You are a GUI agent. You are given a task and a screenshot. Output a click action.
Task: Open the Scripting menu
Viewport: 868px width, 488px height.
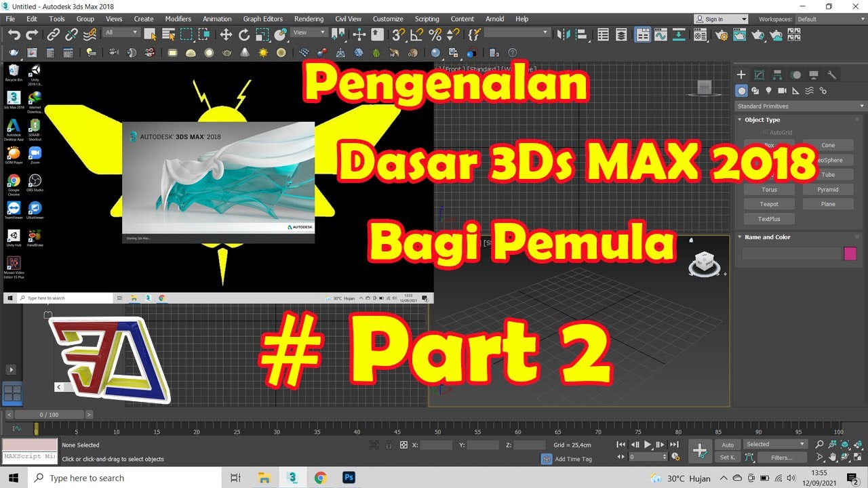427,19
